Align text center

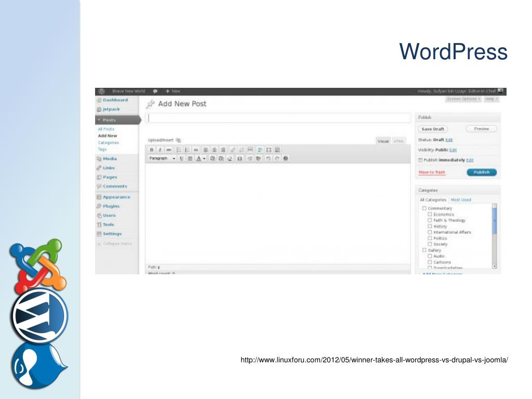coord(215,150)
